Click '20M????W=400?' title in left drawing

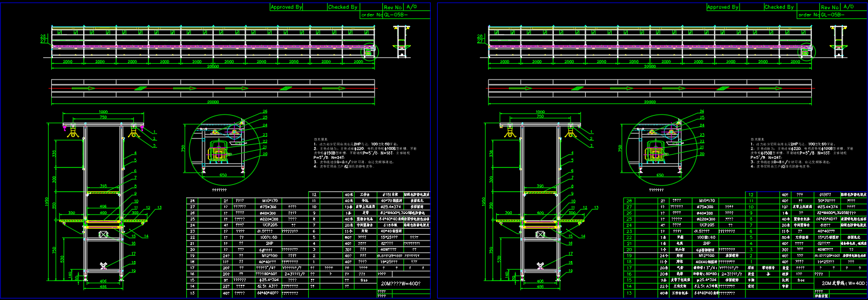[x=400, y=283]
